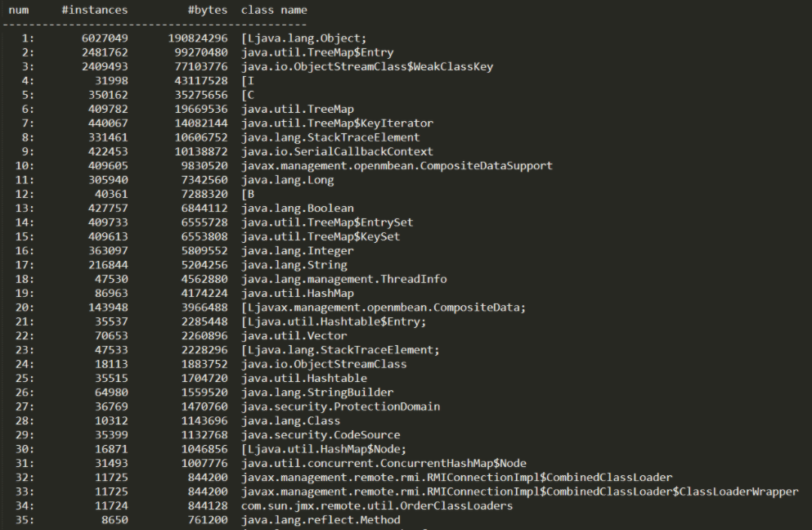The width and height of the screenshot is (812, 530).
Task: Select java.util.concurrent.ConcurrentHashMap$Node text
Action: point(384,463)
